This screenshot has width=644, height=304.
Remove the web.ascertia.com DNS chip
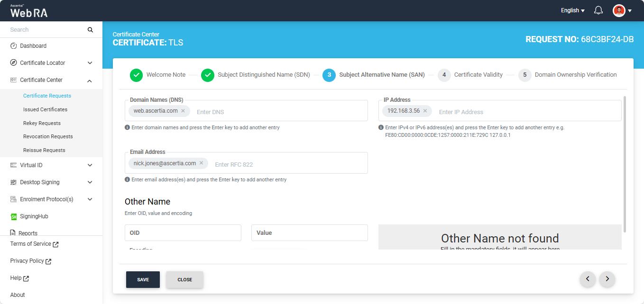(x=183, y=111)
